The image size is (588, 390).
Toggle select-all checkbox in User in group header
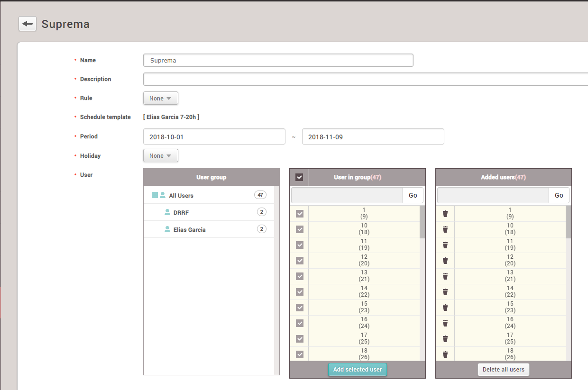click(x=299, y=177)
